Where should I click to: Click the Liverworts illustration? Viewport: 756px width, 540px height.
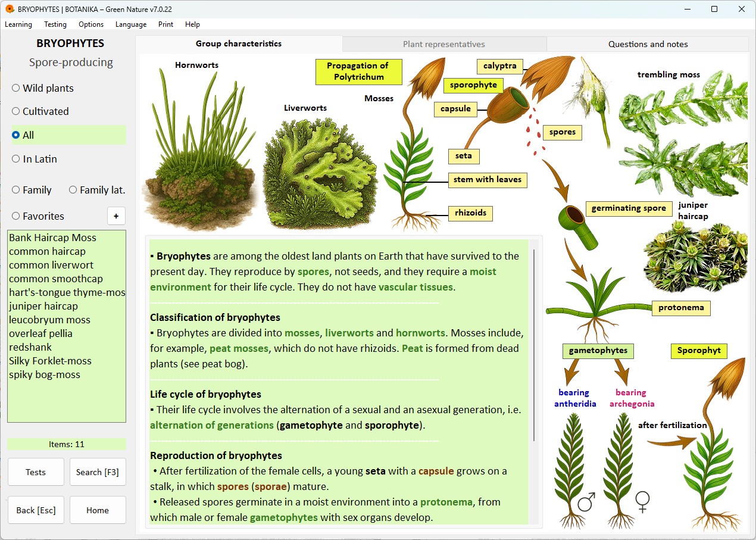pyautogui.click(x=320, y=173)
